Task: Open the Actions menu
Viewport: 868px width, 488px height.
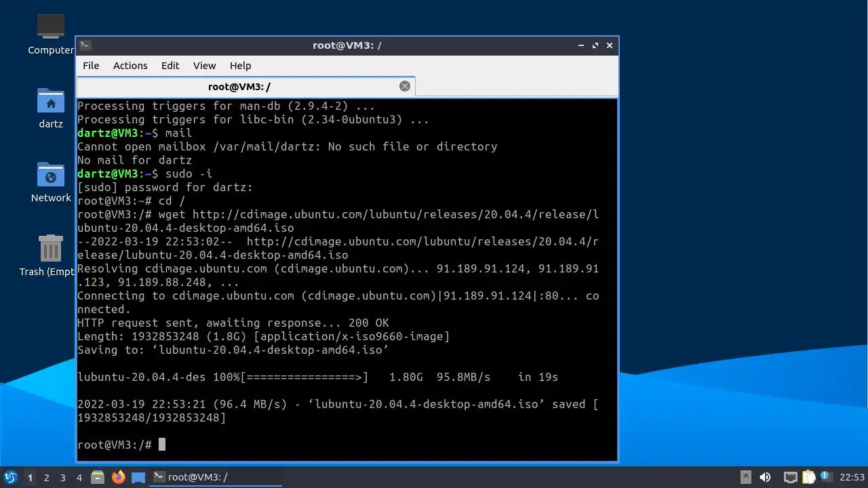Action: pyautogui.click(x=130, y=66)
